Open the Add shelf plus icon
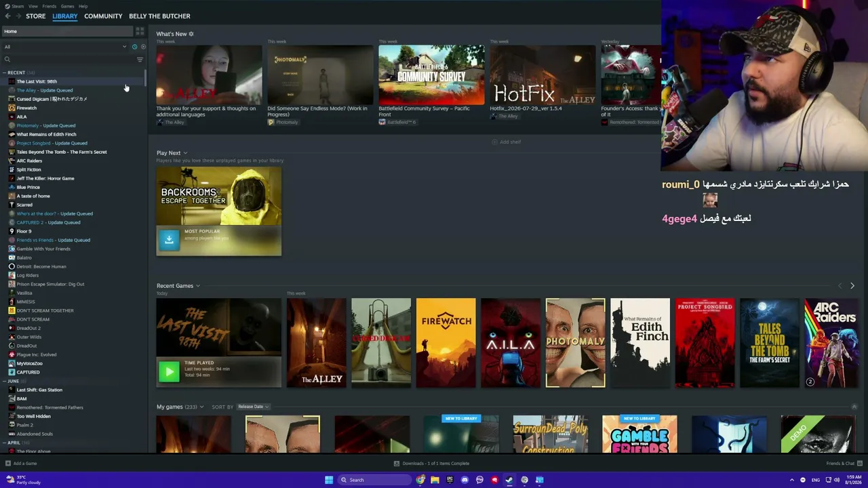Image resolution: width=868 pixels, height=488 pixels. pos(495,142)
